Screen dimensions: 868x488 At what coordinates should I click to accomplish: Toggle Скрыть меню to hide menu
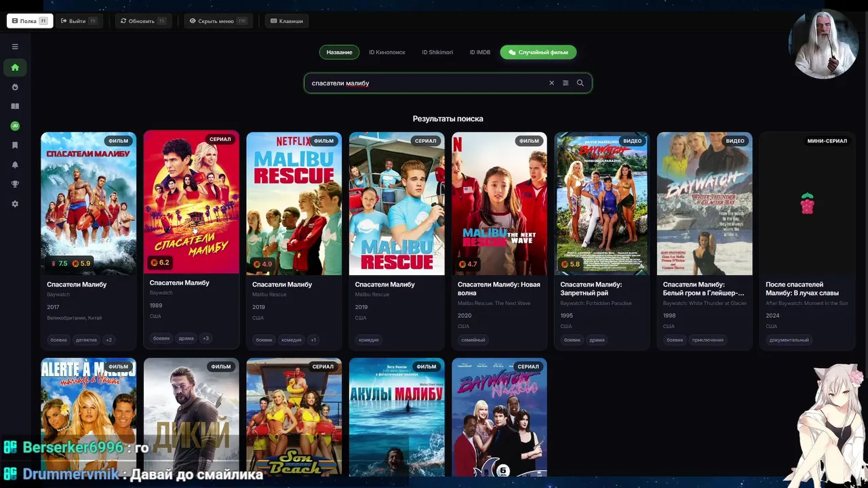point(218,21)
